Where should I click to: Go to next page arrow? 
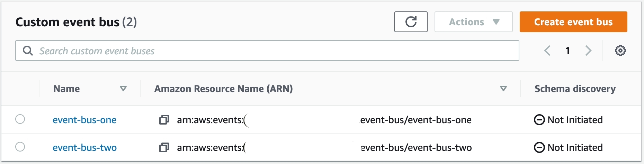[588, 51]
